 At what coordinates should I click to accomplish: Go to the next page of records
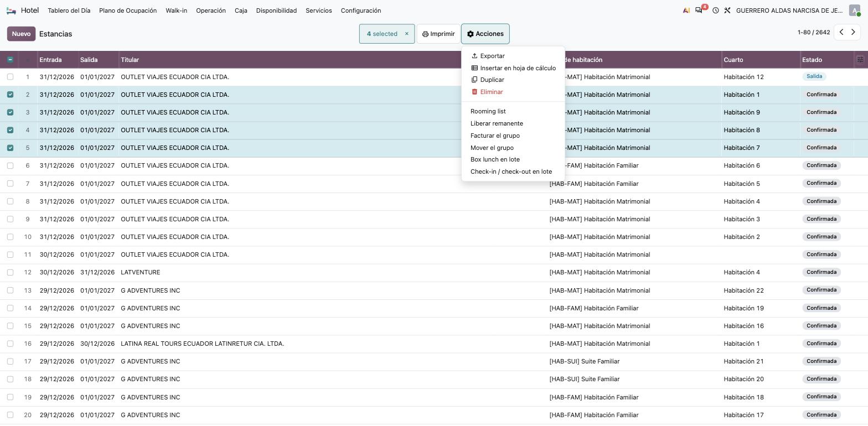pos(853,32)
